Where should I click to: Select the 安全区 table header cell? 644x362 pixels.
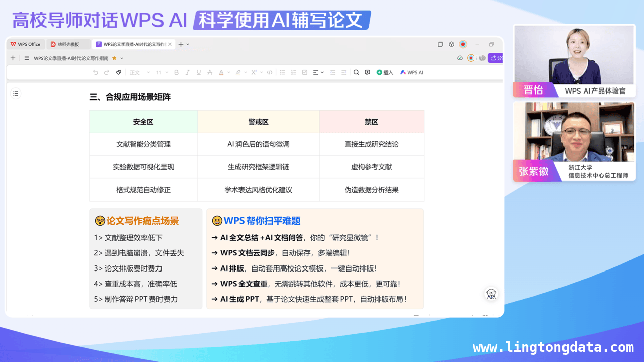pyautogui.click(x=143, y=122)
